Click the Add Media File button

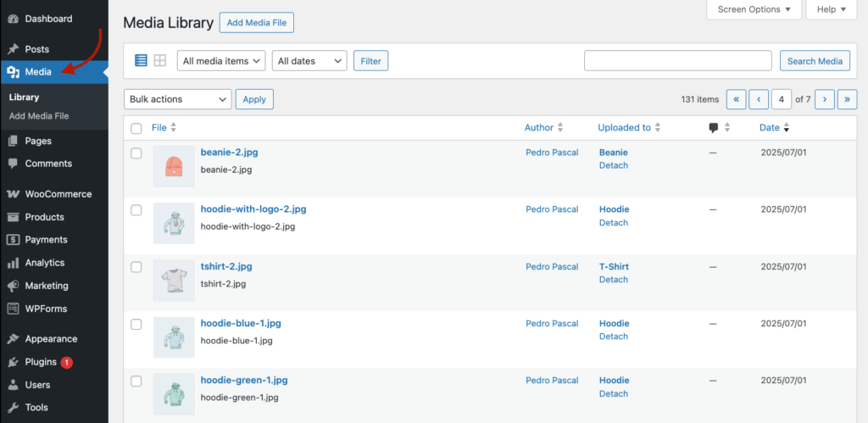tap(257, 23)
